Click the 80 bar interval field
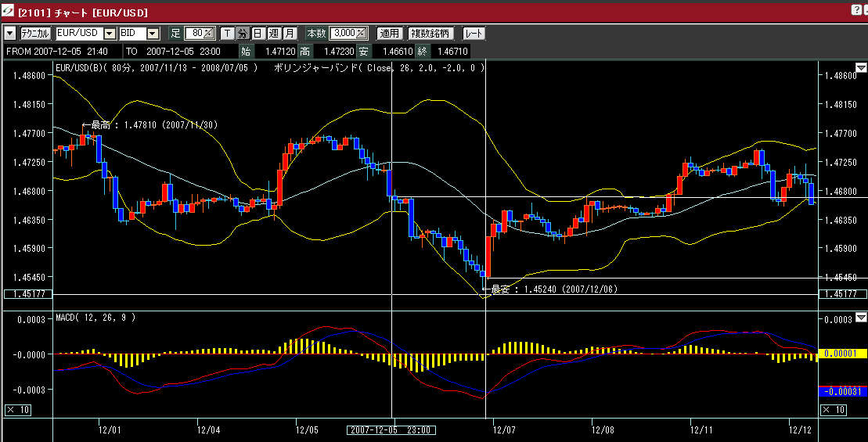Viewport: 868px width, 442px height. click(200, 33)
